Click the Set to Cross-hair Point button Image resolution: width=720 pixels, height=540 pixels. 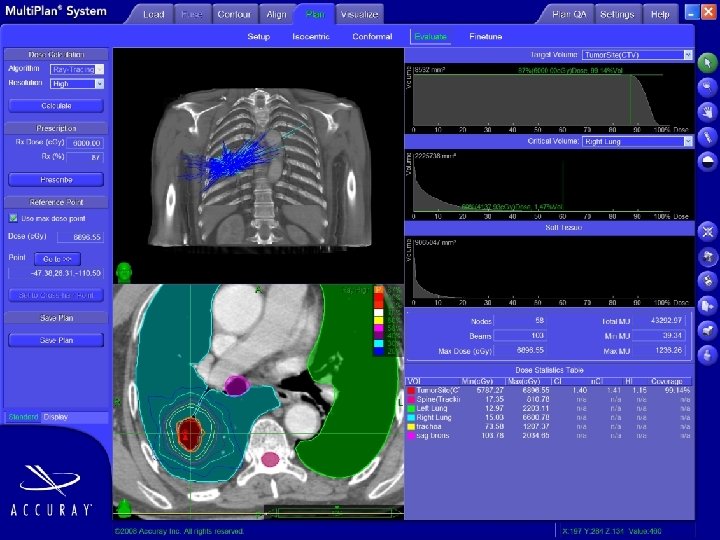point(56,295)
